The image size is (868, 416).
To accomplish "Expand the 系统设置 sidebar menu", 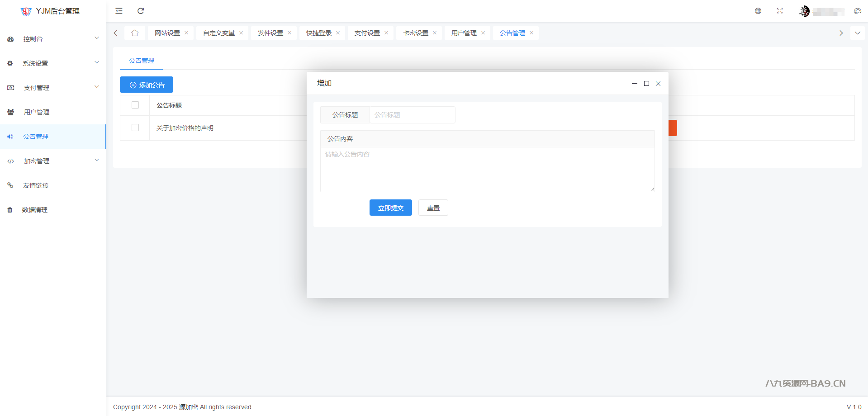I will pos(53,63).
